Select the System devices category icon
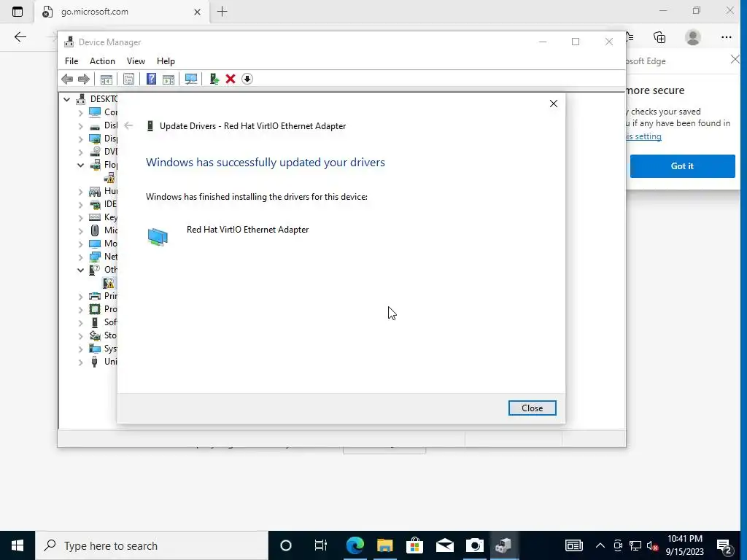The image size is (747, 560). pos(95,349)
